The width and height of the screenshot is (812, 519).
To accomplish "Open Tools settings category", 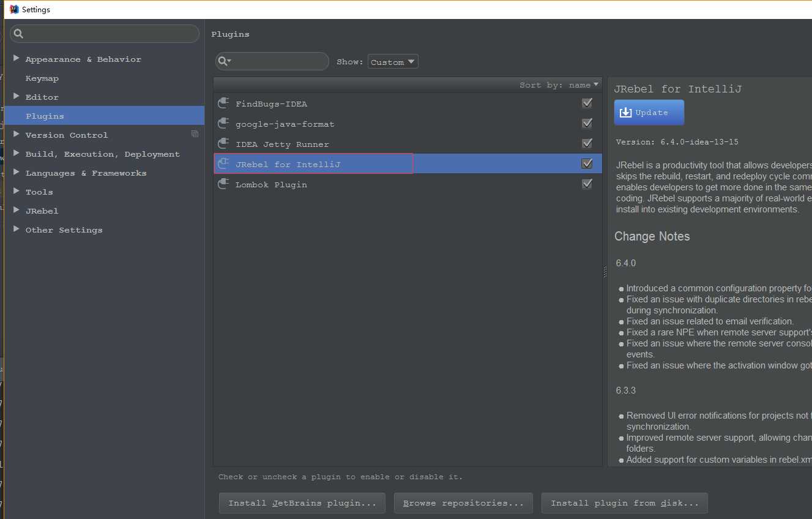I will 39,192.
